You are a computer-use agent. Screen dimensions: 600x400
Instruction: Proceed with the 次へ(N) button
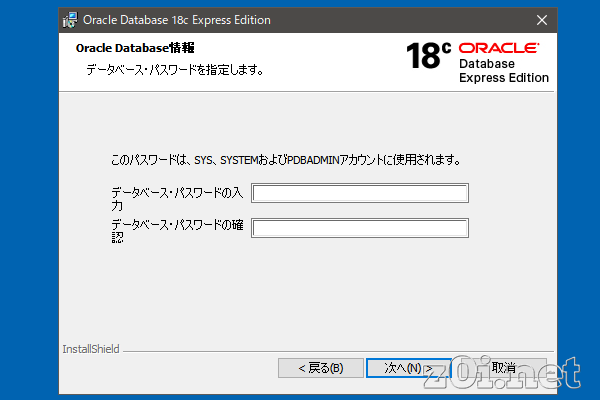tap(409, 368)
